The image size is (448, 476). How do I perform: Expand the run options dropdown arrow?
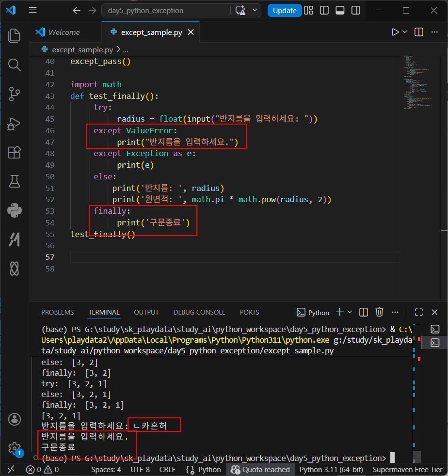(x=405, y=32)
